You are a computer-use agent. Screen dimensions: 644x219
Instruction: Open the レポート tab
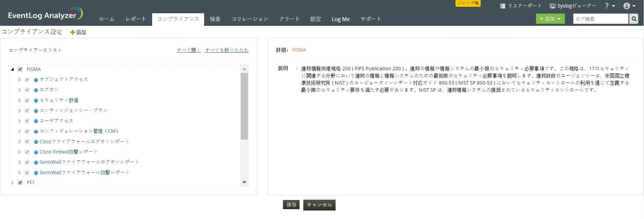point(136,19)
